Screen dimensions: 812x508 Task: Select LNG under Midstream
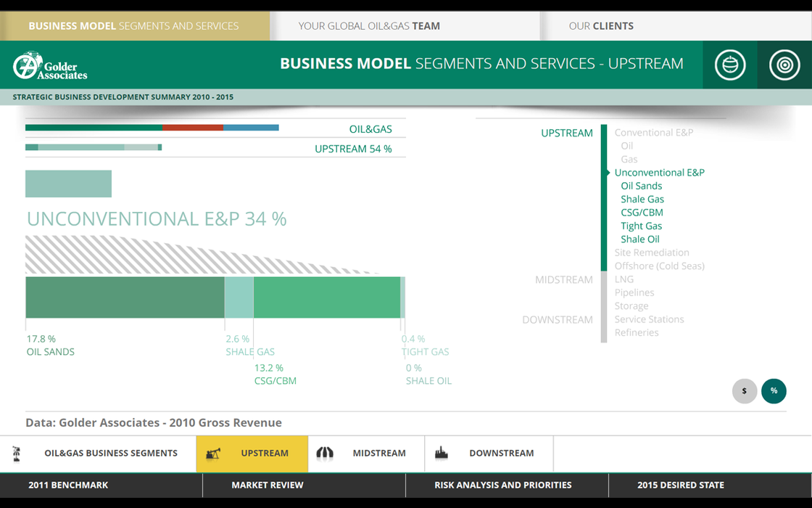pyautogui.click(x=623, y=279)
